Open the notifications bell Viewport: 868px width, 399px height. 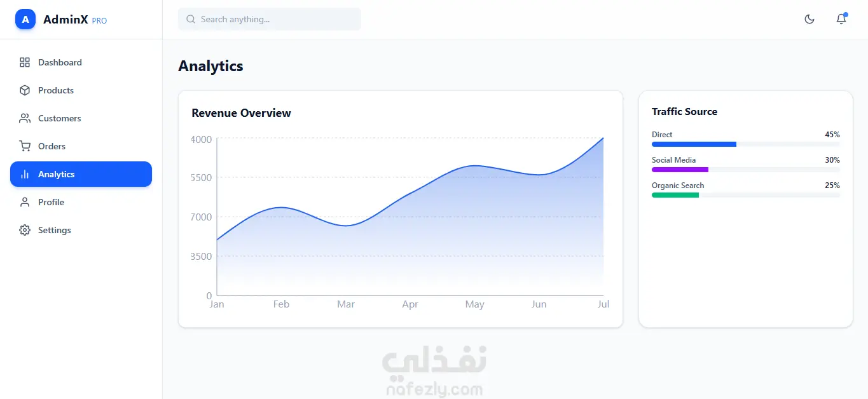[841, 19]
